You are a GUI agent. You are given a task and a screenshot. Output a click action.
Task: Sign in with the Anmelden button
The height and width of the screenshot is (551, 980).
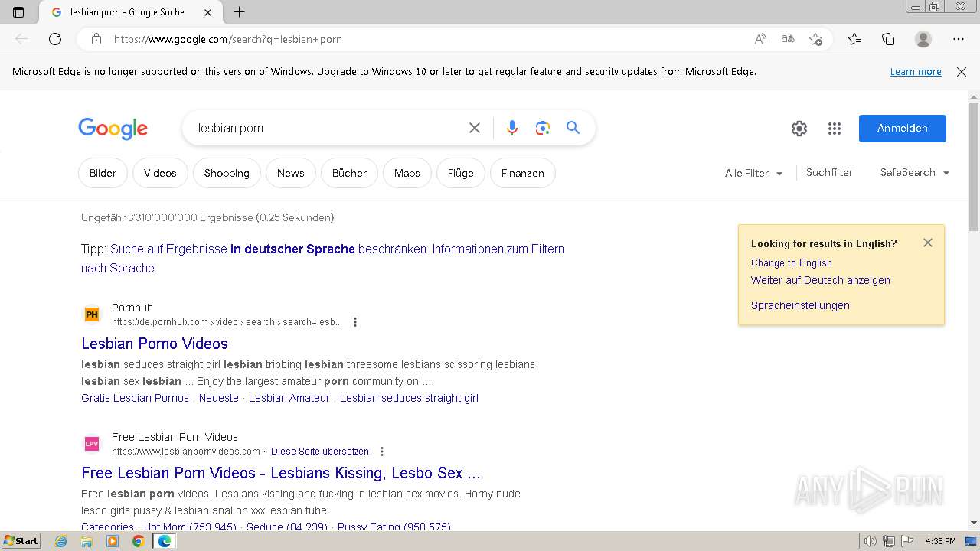point(903,129)
